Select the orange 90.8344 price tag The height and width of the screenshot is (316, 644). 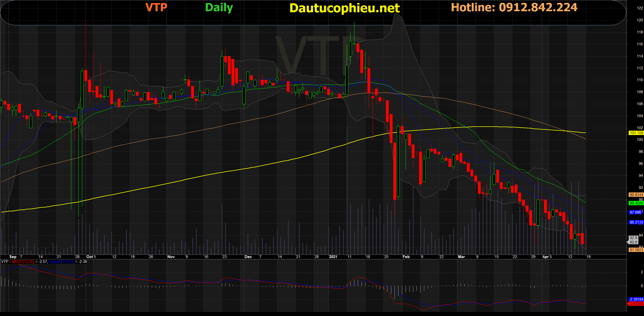click(x=636, y=195)
